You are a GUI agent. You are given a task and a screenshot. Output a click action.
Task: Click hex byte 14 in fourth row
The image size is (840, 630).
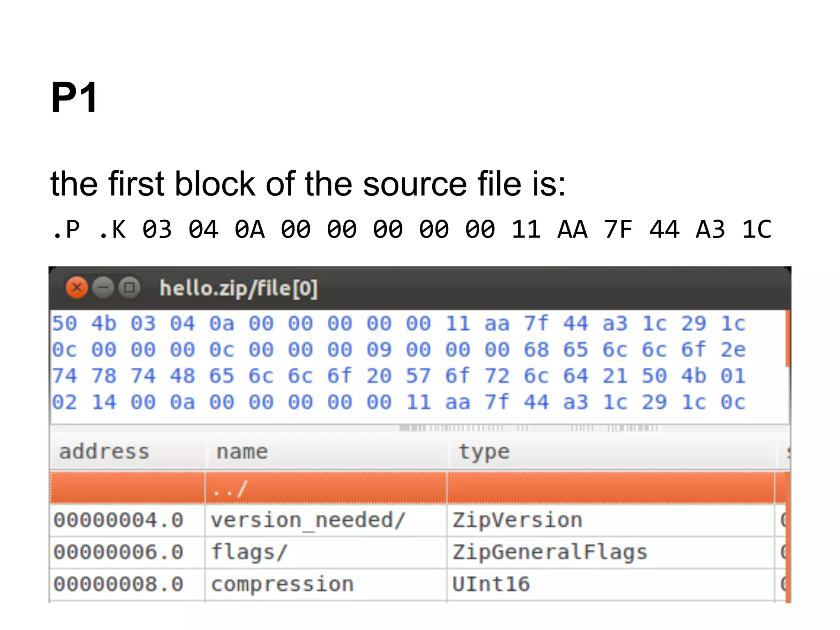pyautogui.click(x=104, y=402)
